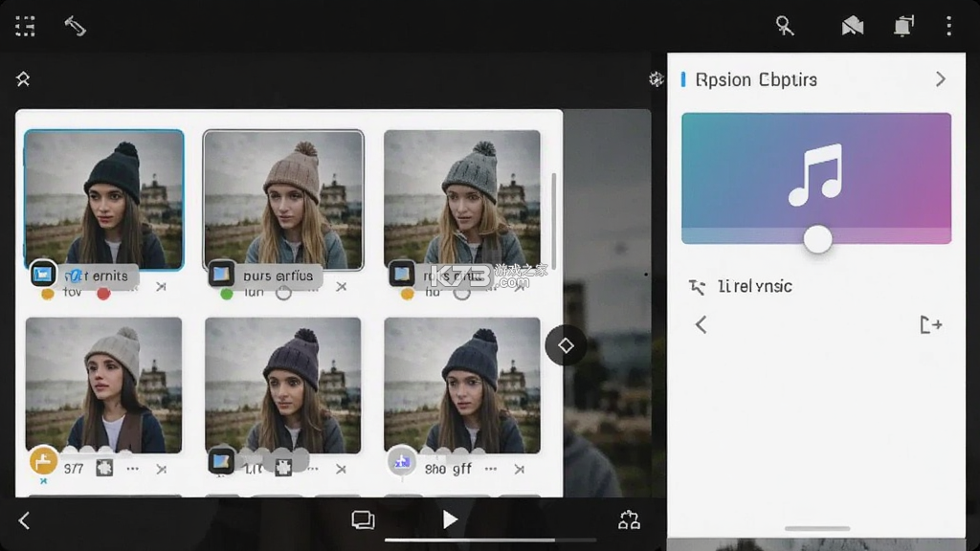
Task: Click the 8ho gff label
Action: coord(448,469)
